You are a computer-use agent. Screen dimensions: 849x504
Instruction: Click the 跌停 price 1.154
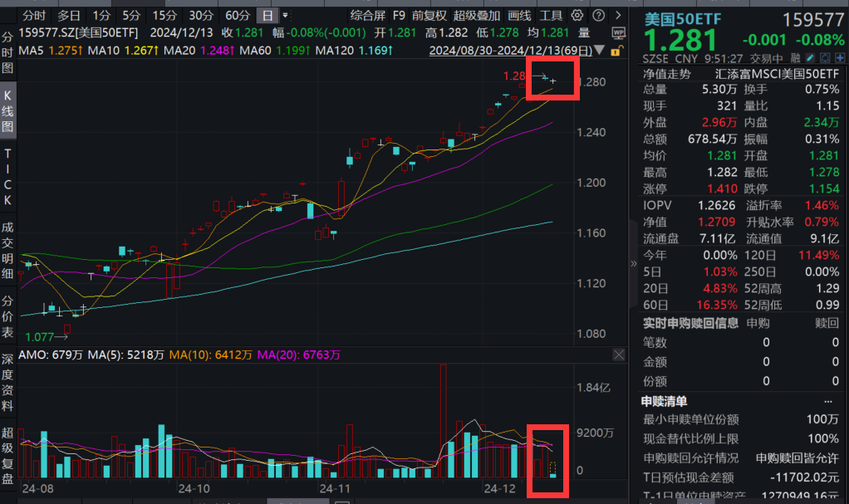tap(825, 189)
